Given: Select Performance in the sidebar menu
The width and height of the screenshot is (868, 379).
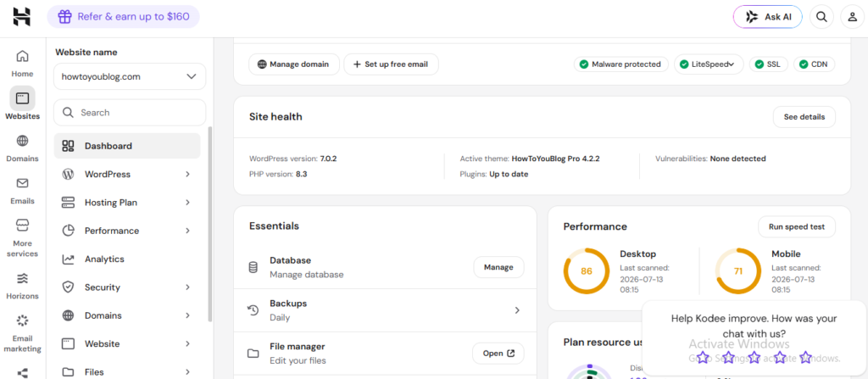Looking at the screenshot, I should (127, 231).
